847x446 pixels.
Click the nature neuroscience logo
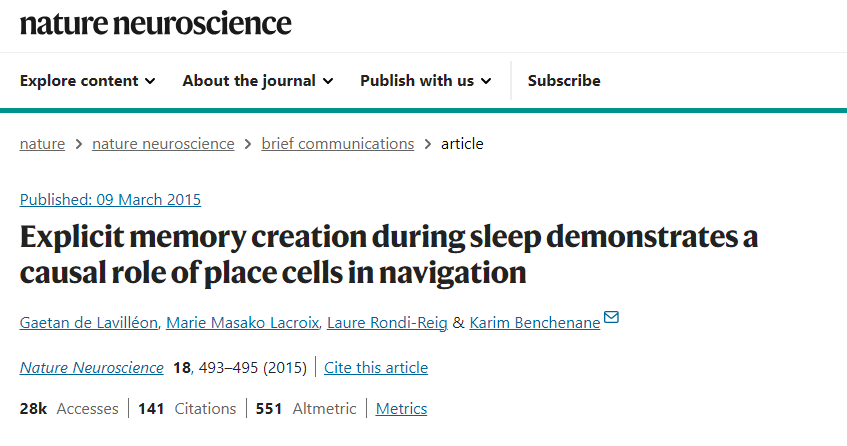[x=156, y=22]
